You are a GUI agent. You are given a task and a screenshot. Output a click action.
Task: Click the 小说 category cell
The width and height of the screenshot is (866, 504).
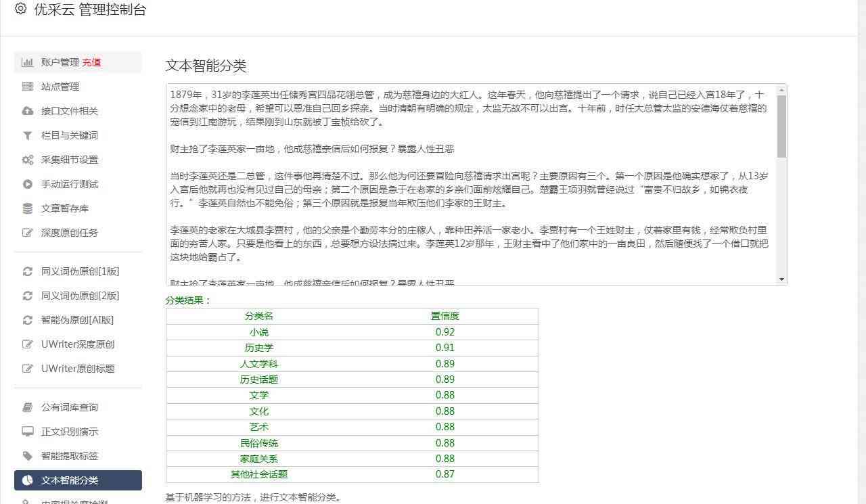(x=259, y=332)
